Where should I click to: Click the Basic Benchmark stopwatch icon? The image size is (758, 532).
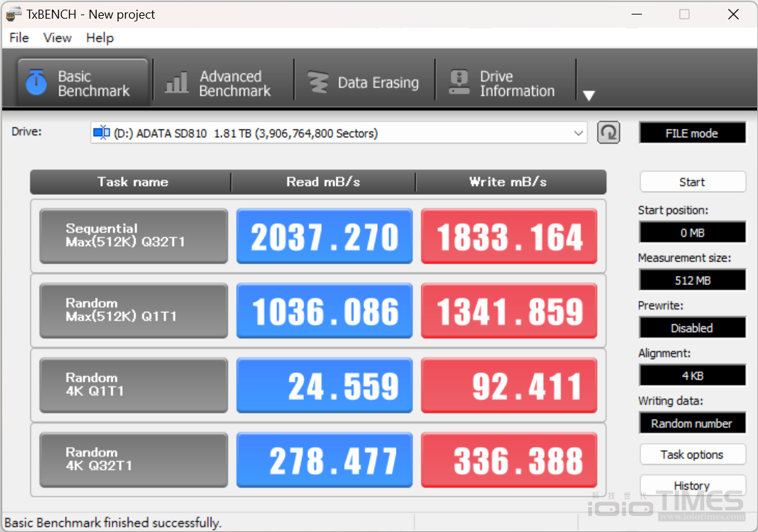click(x=36, y=82)
